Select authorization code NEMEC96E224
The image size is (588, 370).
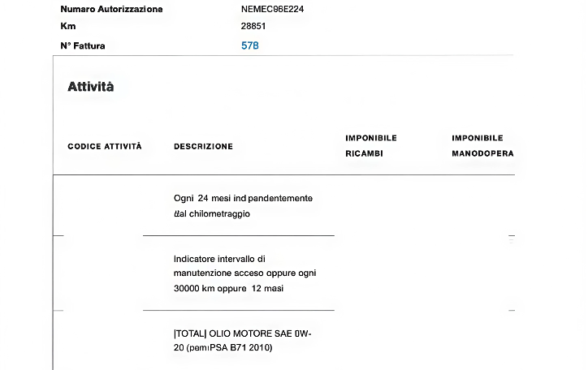(273, 9)
